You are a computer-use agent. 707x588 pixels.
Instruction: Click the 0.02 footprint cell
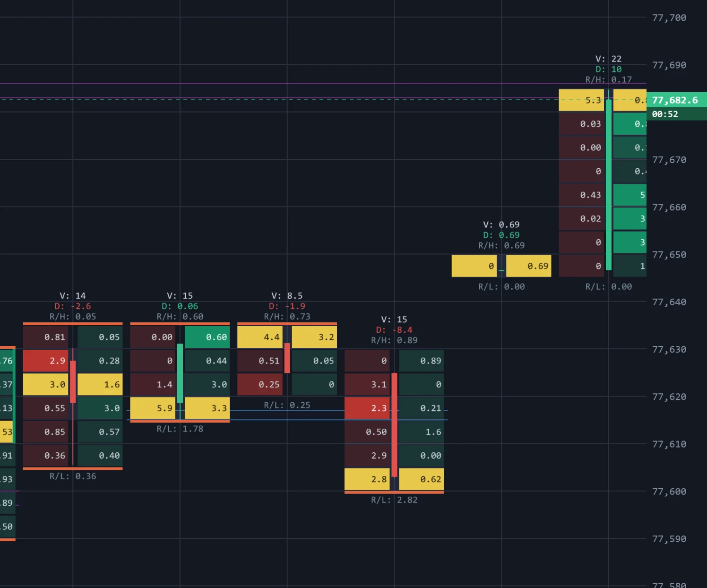coord(581,218)
